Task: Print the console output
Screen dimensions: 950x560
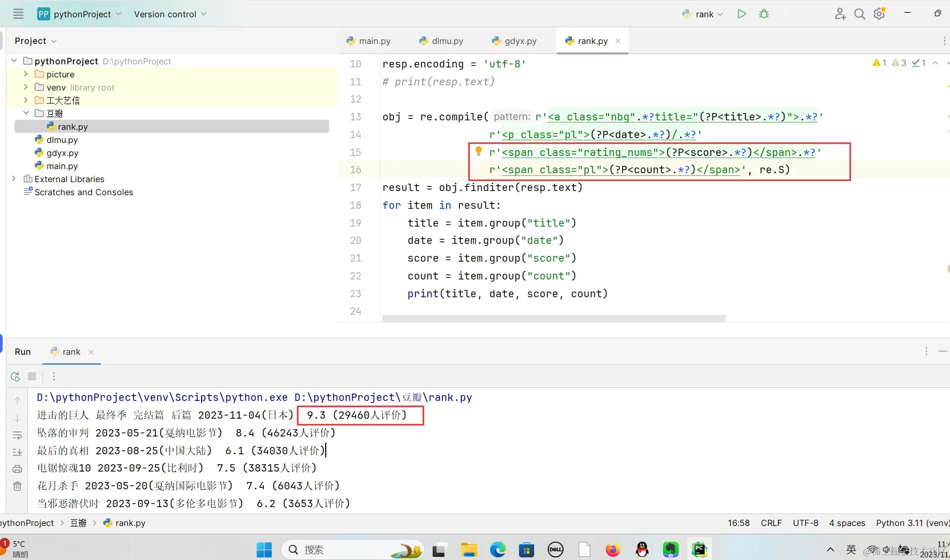Action: pyautogui.click(x=17, y=469)
